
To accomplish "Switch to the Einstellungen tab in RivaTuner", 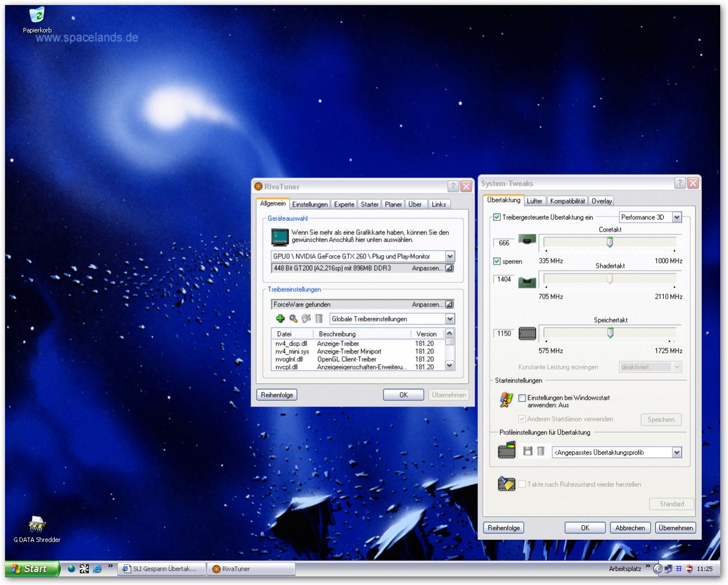I will click(x=310, y=205).
